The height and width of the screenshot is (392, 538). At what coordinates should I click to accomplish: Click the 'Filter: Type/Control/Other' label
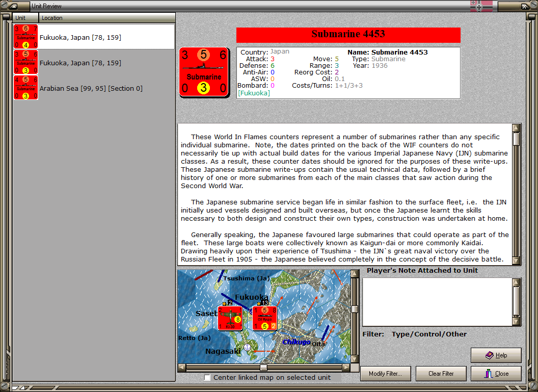coord(415,334)
